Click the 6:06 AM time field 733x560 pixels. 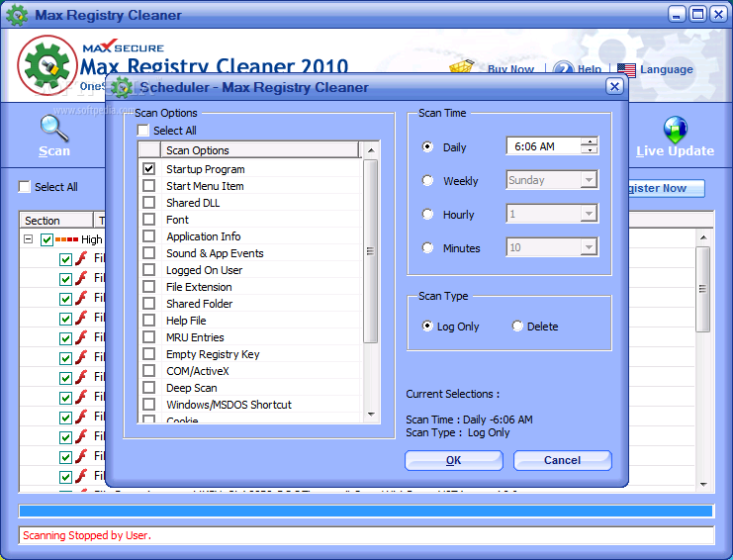543,146
